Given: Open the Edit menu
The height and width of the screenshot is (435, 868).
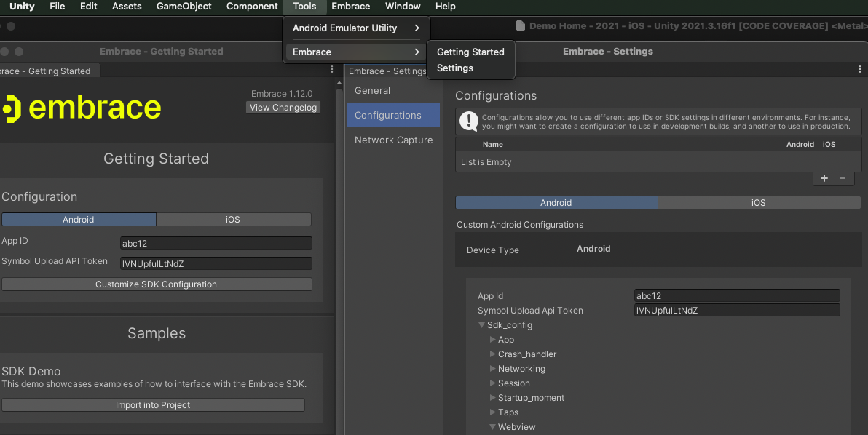Looking at the screenshot, I should (x=89, y=7).
